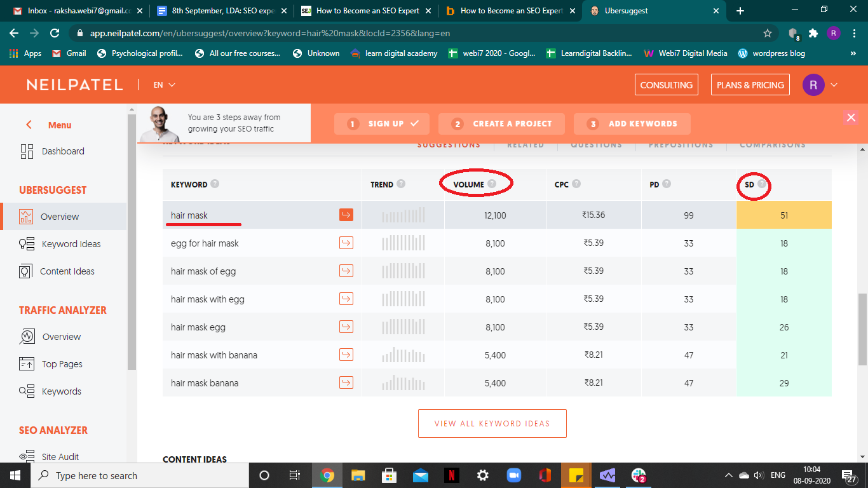
Task: Switch to Comparisons tab
Action: (773, 145)
